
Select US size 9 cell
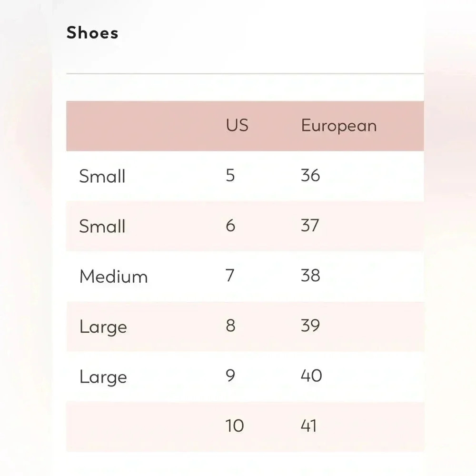tap(230, 376)
